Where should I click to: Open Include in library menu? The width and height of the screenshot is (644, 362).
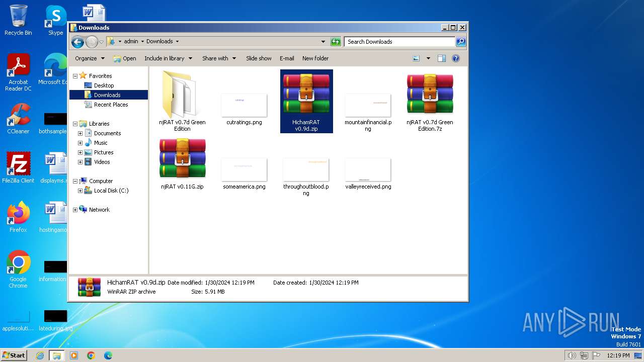(168, 58)
